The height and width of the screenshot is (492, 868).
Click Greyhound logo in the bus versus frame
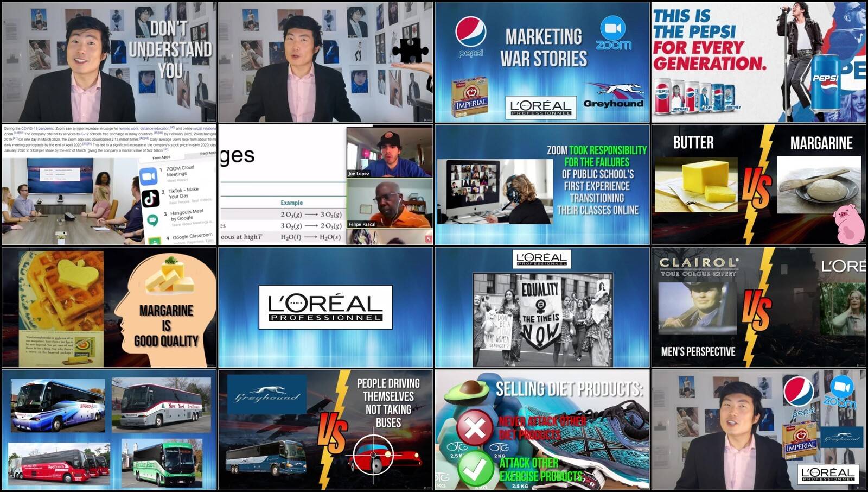pyautogui.click(x=266, y=395)
